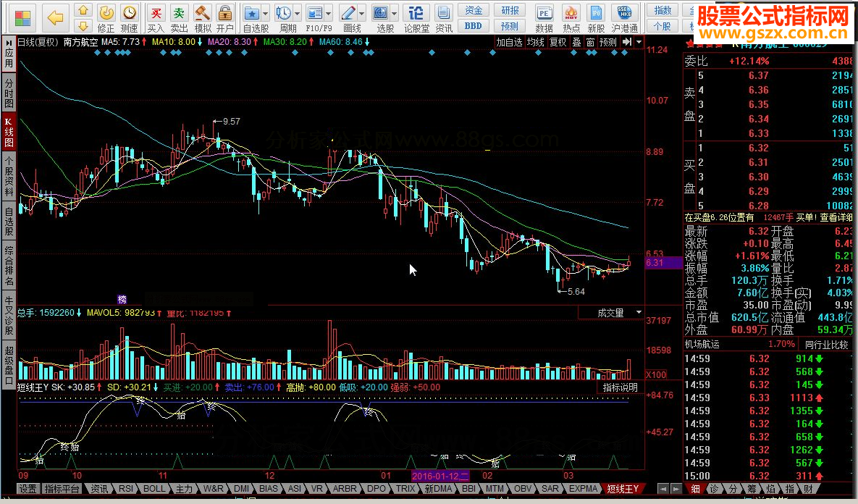Open the 数据 PE data icon
858x504 pixels.
tap(544, 19)
